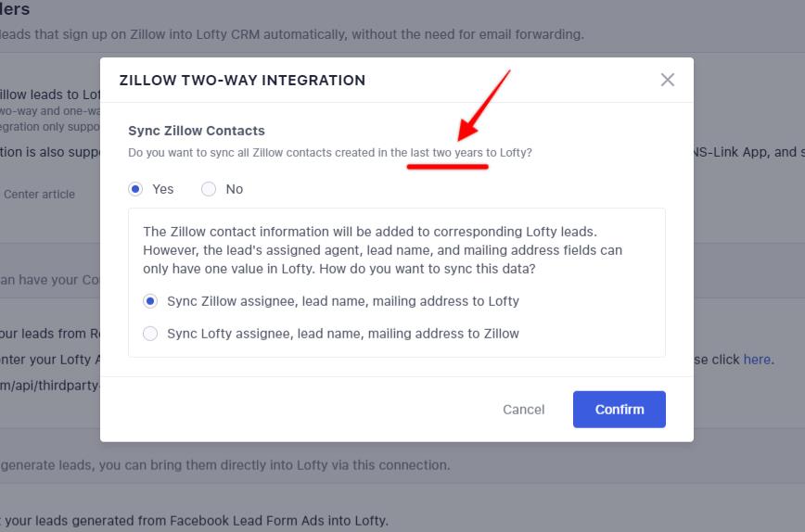Viewport: 805px width, 532px height.
Task: Choose Sync Zillow assignee to Lofty option
Action: 150,301
